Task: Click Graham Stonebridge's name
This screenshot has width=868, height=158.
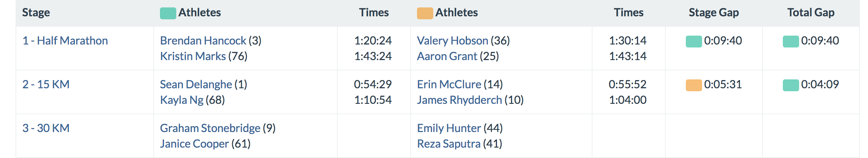Action: [210, 128]
